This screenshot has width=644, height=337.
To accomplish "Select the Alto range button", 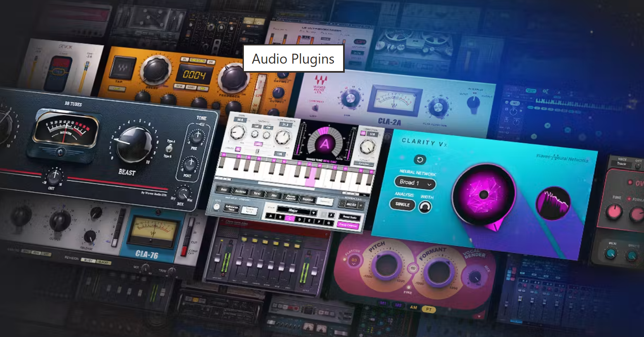I will (x=274, y=195).
